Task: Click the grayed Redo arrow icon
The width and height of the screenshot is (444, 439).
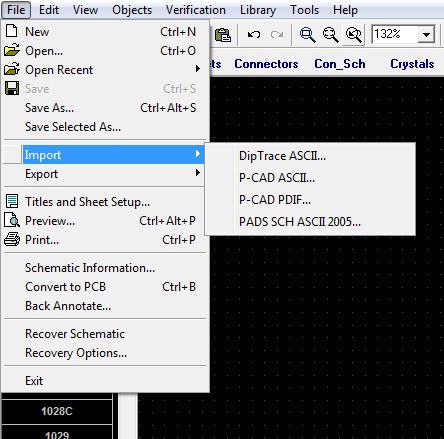Action: pos(277,34)
